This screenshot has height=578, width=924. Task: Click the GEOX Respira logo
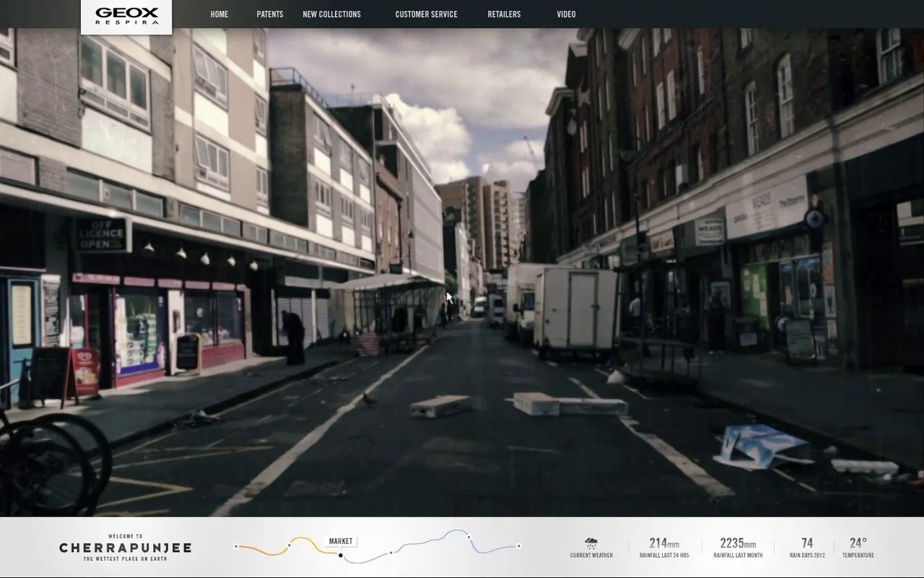[126, 16]
